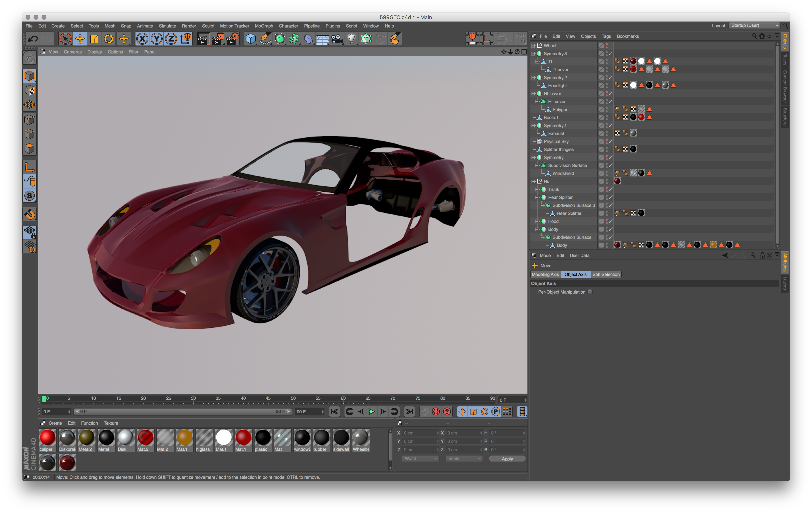Viewport: 812px width, 513px height.
Task: Open the Render menu
Action: (x=189, y=26)
